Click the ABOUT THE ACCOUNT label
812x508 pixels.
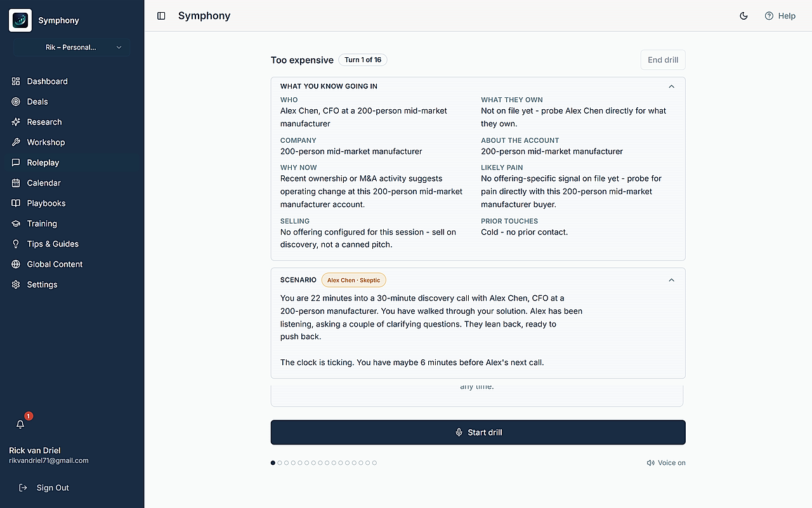[x=520, y=140]
